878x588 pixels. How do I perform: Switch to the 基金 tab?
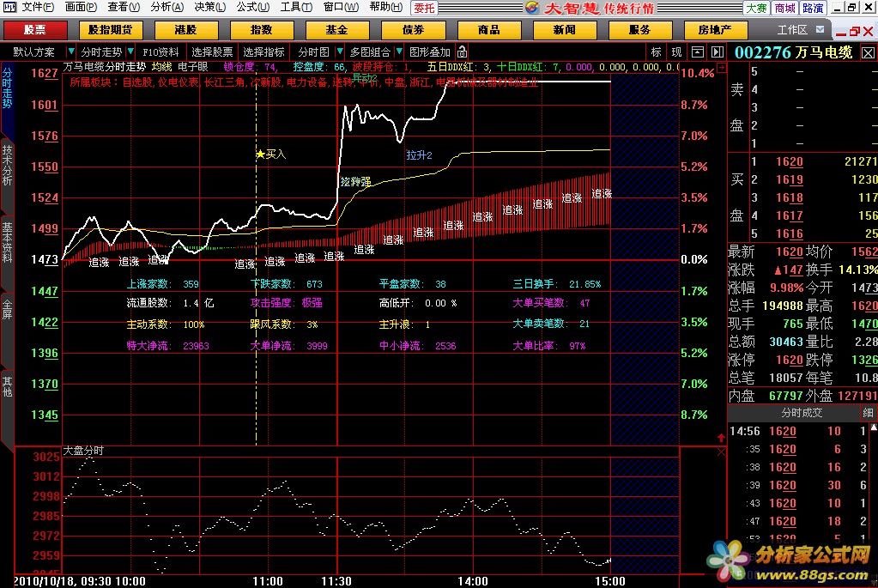337,30
